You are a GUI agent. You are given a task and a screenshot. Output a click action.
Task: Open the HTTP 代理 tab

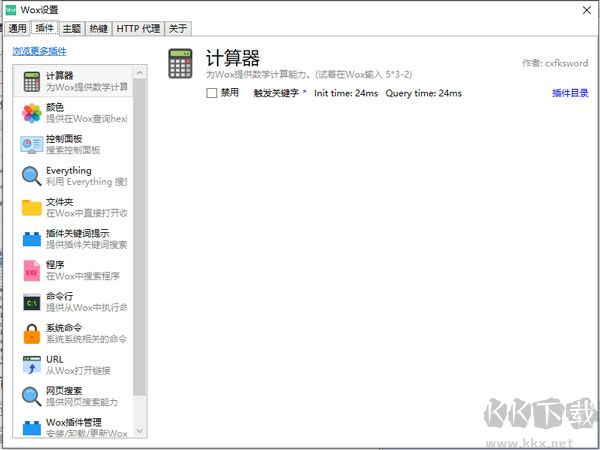[138, 28]
